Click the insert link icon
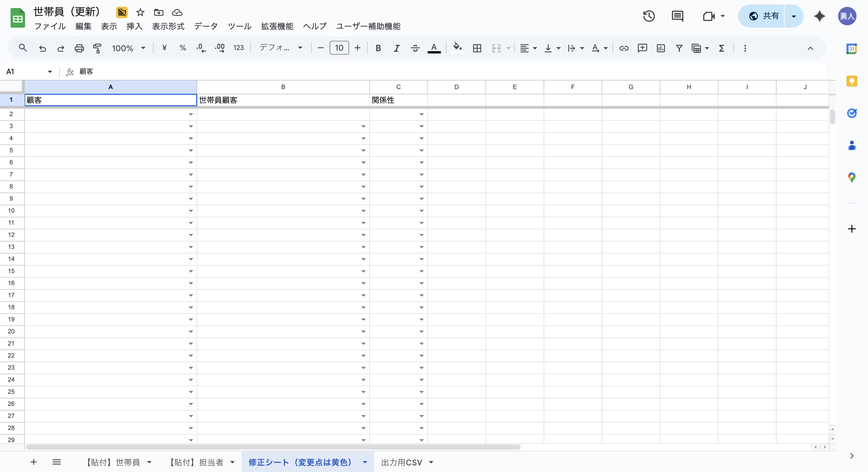 [624, 48]
